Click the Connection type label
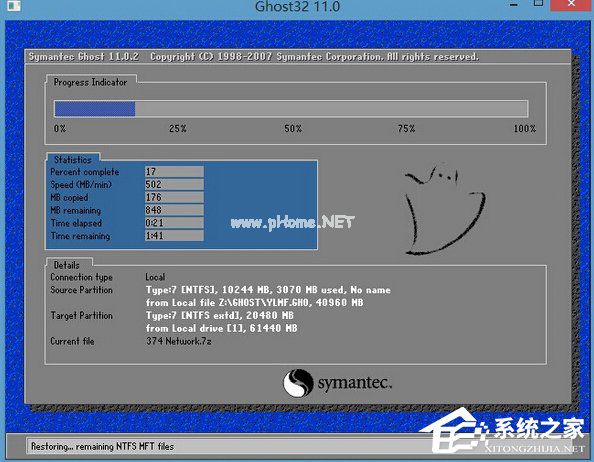The image size is (594, 462). 81,278
